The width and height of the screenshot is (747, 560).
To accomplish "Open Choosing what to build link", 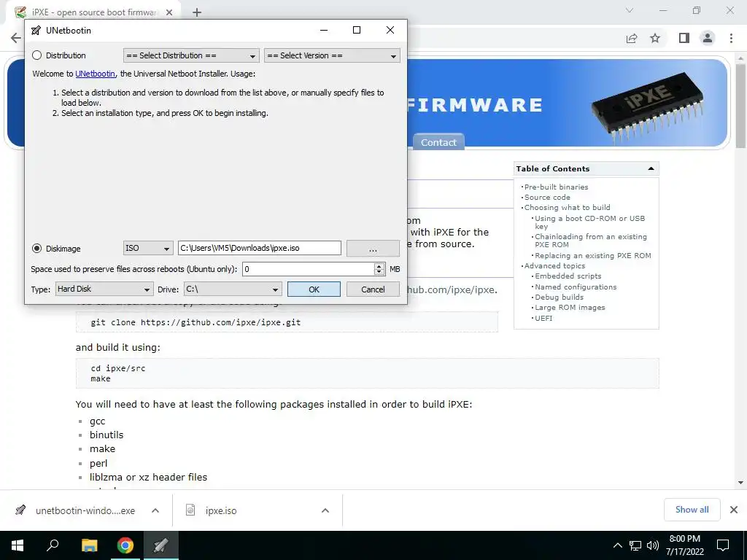I will 567,208.
